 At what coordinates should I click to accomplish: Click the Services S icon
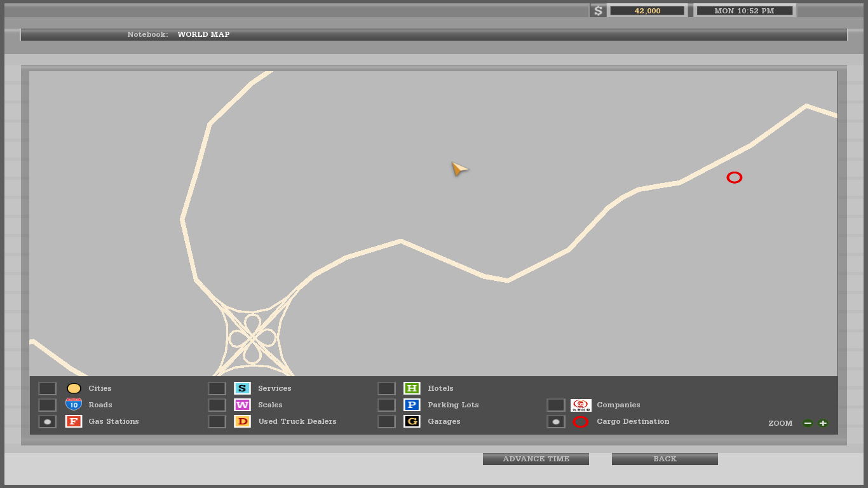click(x=242, y=388)
